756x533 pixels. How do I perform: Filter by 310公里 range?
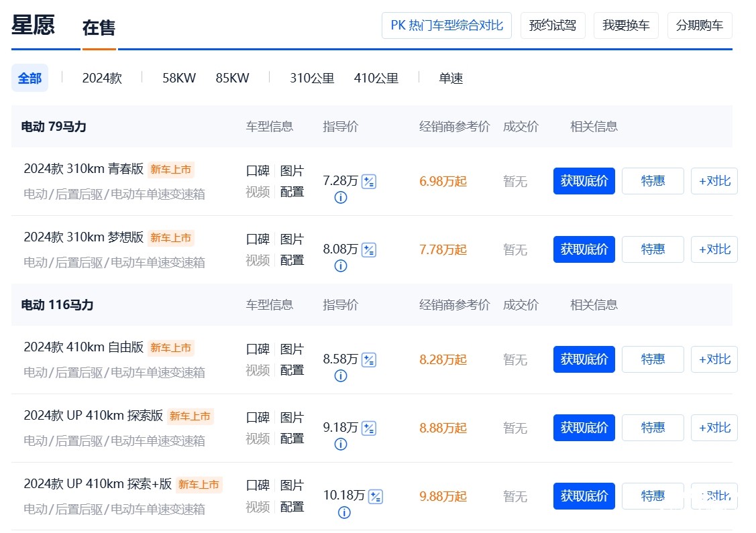pyautogui.click(x=312, y=78)
